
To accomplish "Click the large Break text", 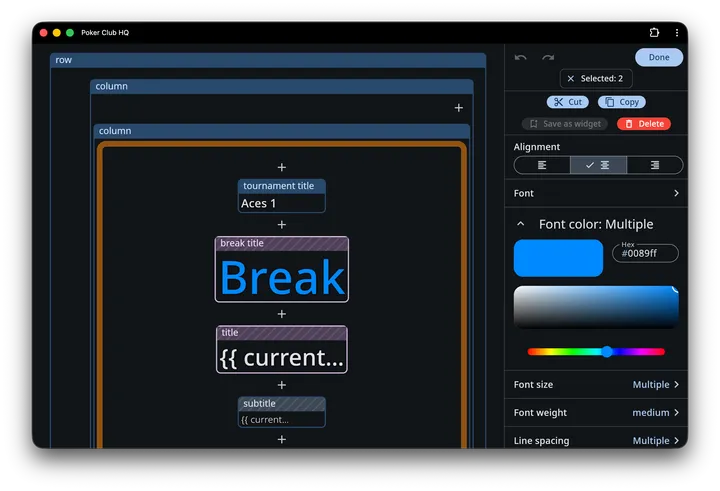I will coord(282,277).
